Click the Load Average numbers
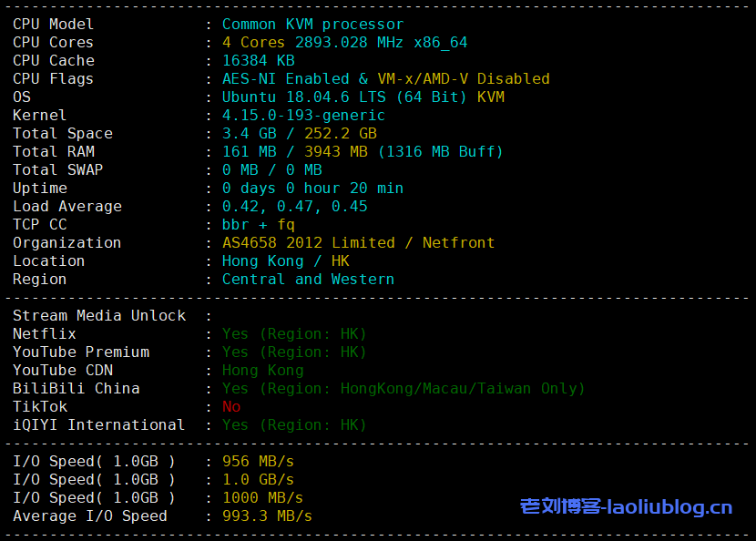The width and height of the screenshot is (756, 541). (x=294, y=207)
